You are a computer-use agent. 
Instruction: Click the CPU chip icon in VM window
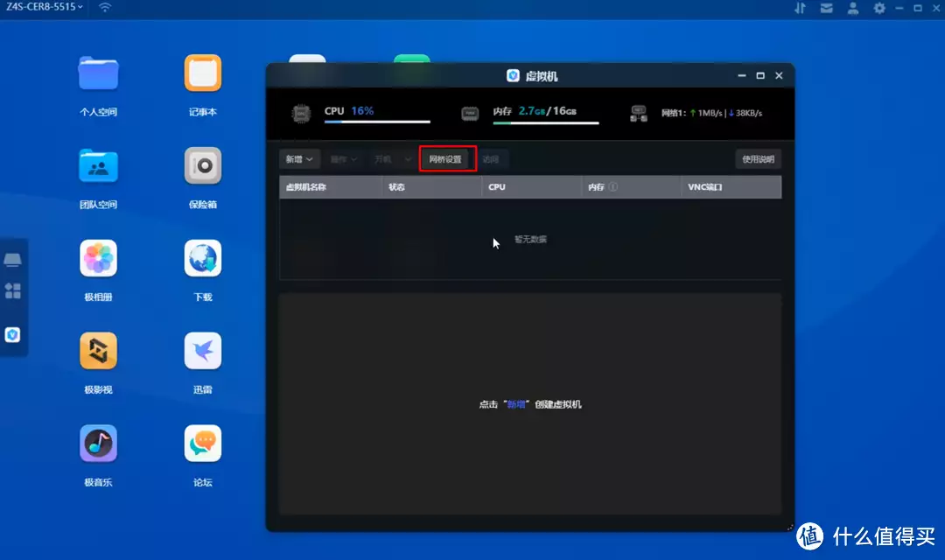pyautogui.click(x=301, y=114)
